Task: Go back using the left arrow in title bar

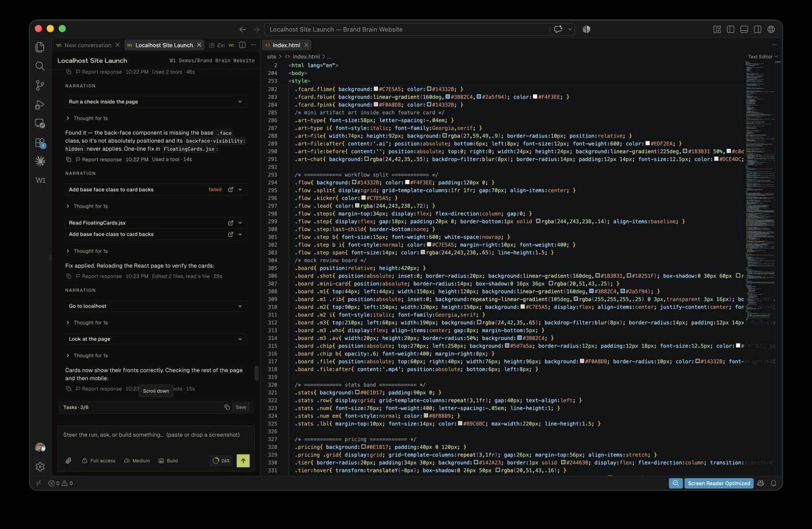Action: [x=243, y=29]
